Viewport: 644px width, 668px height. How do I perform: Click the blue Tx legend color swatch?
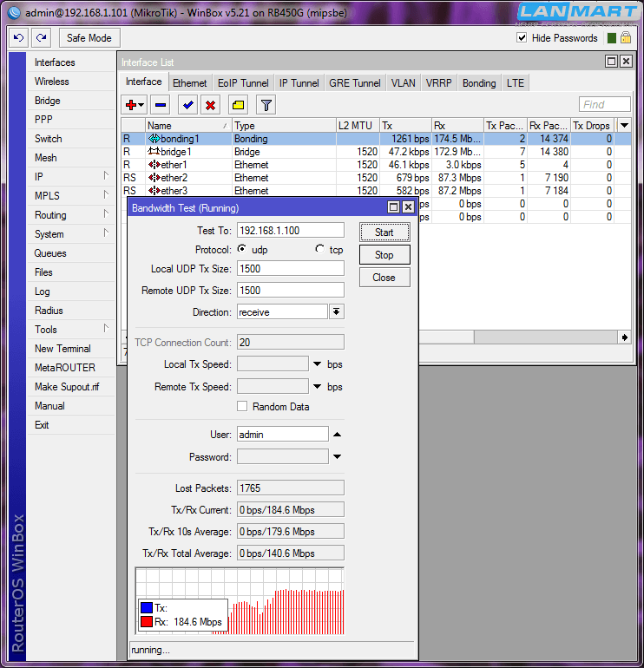tap(146, 607)
